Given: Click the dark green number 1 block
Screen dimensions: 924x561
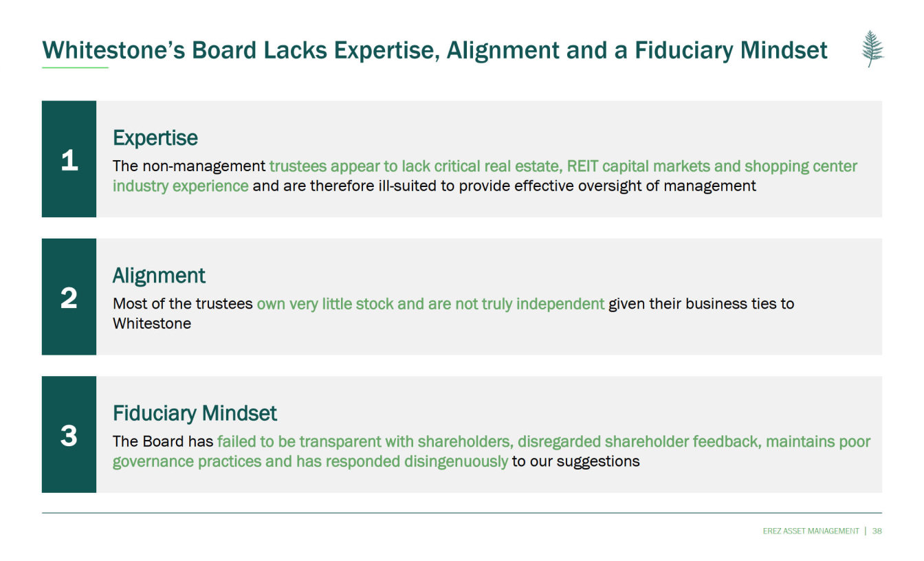Looking at the screenshot, I should coord(69,159).
